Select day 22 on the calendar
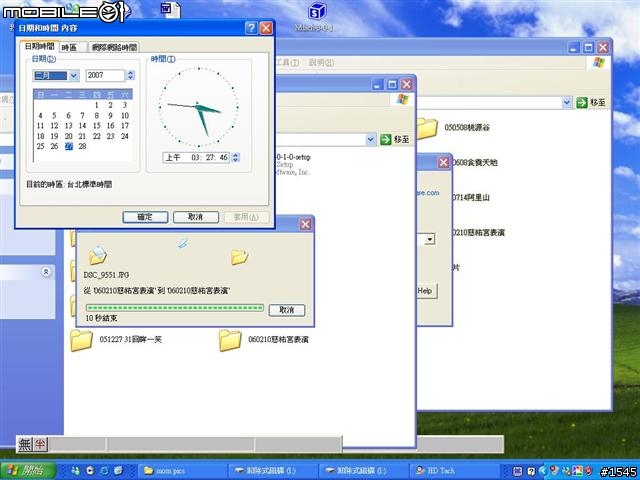Image resolution: width=640 pixels, height=480 pixels. coord(97,136)
